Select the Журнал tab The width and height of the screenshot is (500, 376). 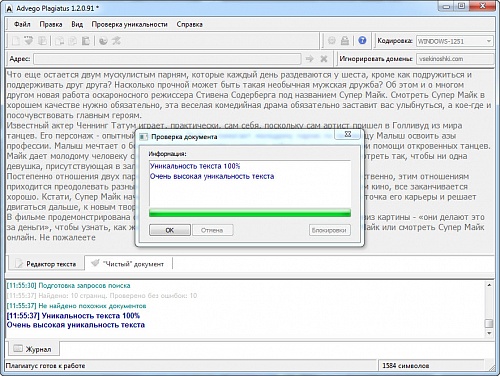point(33,349)
